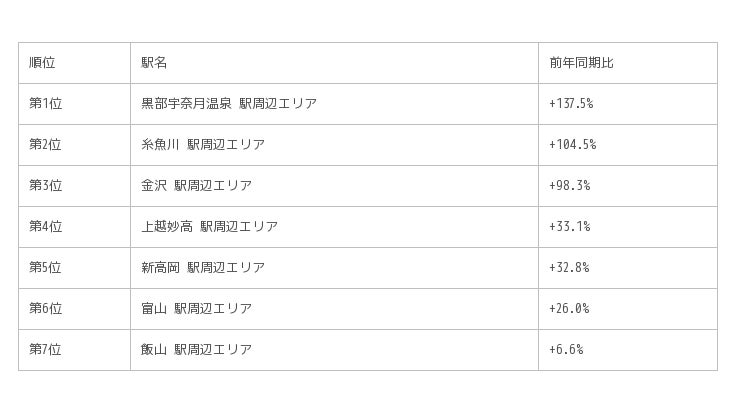Click the 飯山 駅周辺エリア cell
The image size is (740, 411).
(x=196, y=350)
